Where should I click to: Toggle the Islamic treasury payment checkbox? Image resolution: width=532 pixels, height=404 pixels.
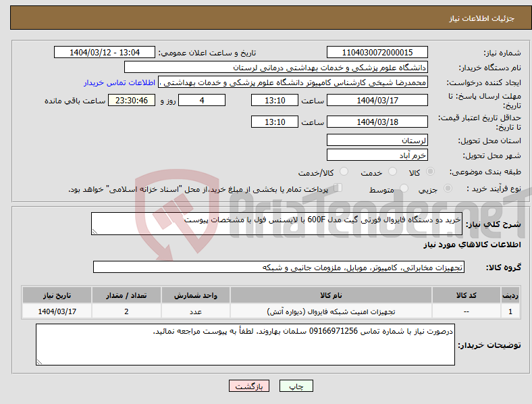(x=338, y=187)
